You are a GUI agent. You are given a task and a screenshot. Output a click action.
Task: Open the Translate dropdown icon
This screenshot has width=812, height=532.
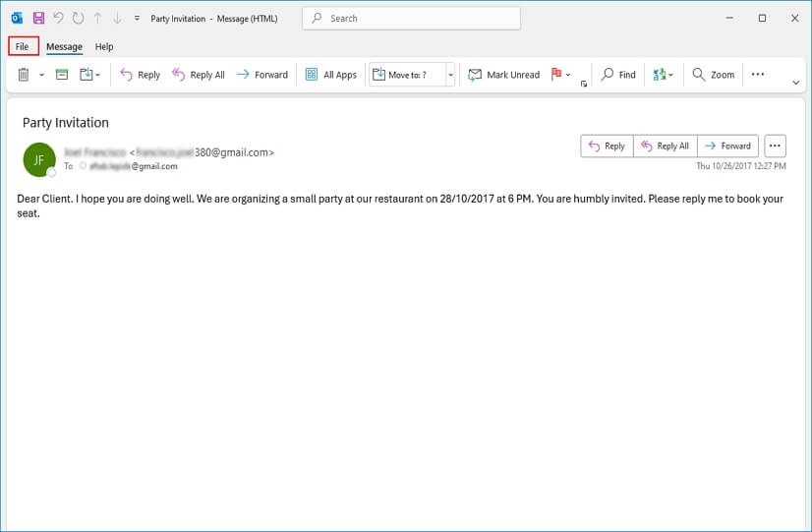[664, 75]
